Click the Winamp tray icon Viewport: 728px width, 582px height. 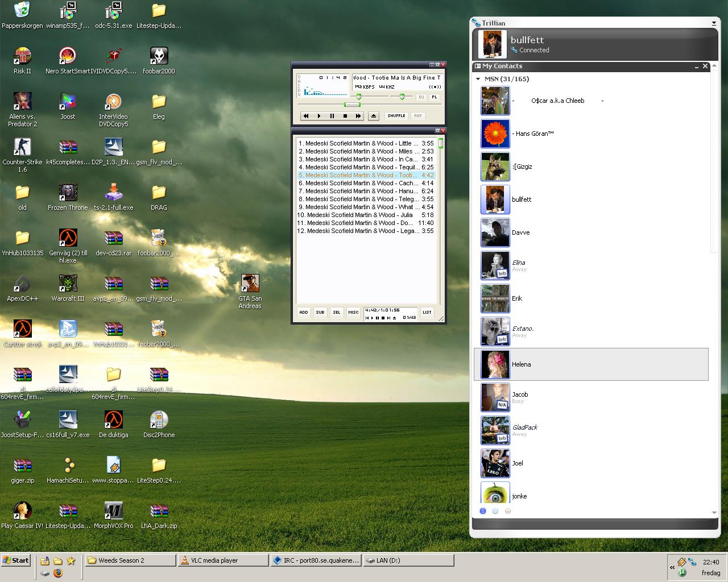pyautogui.click(x=682, y=562)
